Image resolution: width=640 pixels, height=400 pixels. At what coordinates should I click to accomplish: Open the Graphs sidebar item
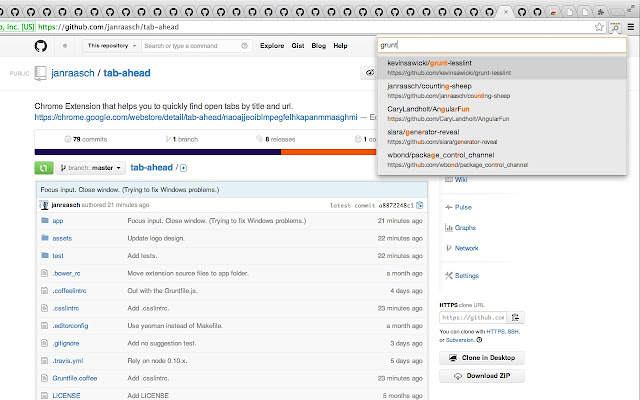click(465, 228)
